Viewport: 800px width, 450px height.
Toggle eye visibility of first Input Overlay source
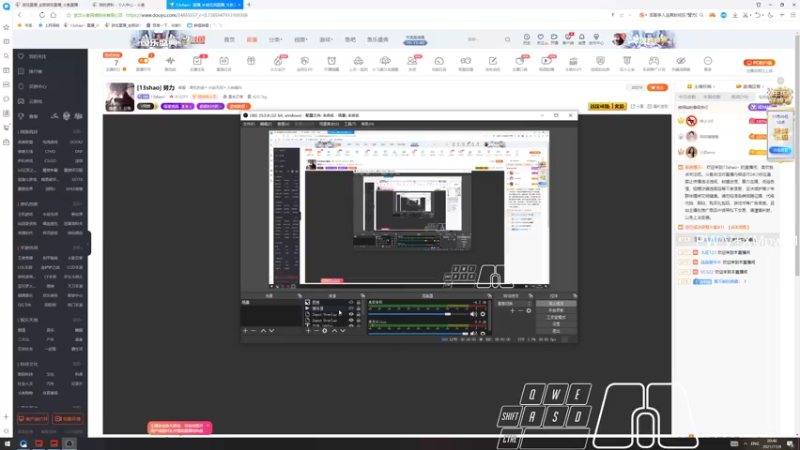click(x=351, y=314)
